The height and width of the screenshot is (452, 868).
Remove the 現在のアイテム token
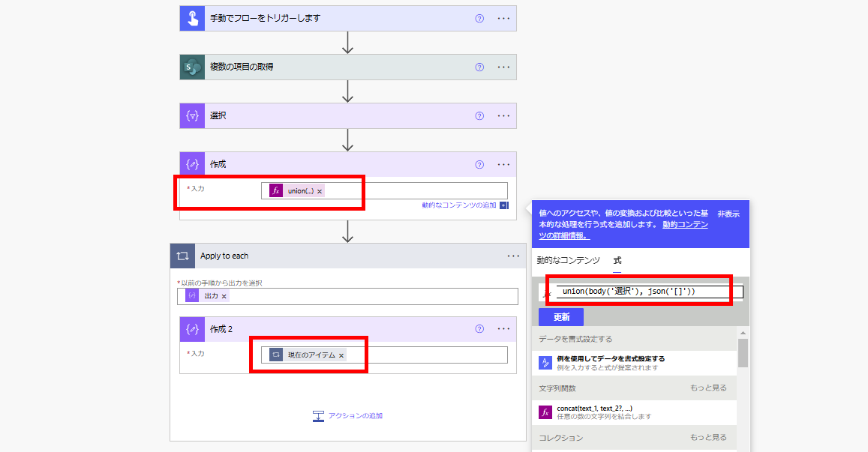pos(341,355)
